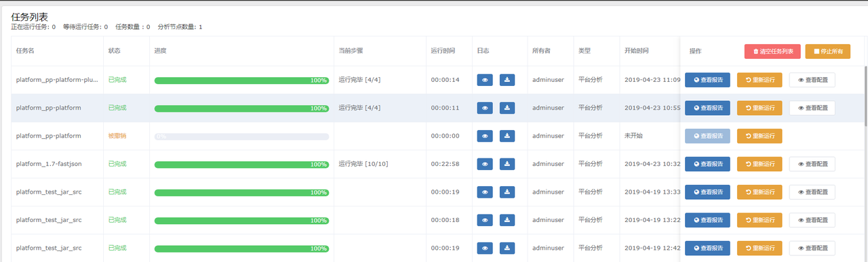View log icon for the cancelled 被取消 task
The width and height of the screenshot is (868, 262).
(485, 135)
